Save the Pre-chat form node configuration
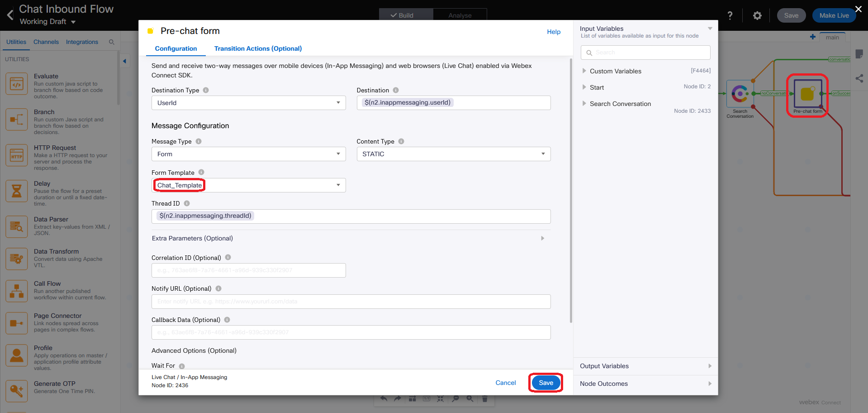The height and width of the screenshot is (413, 868). (546, 383)
